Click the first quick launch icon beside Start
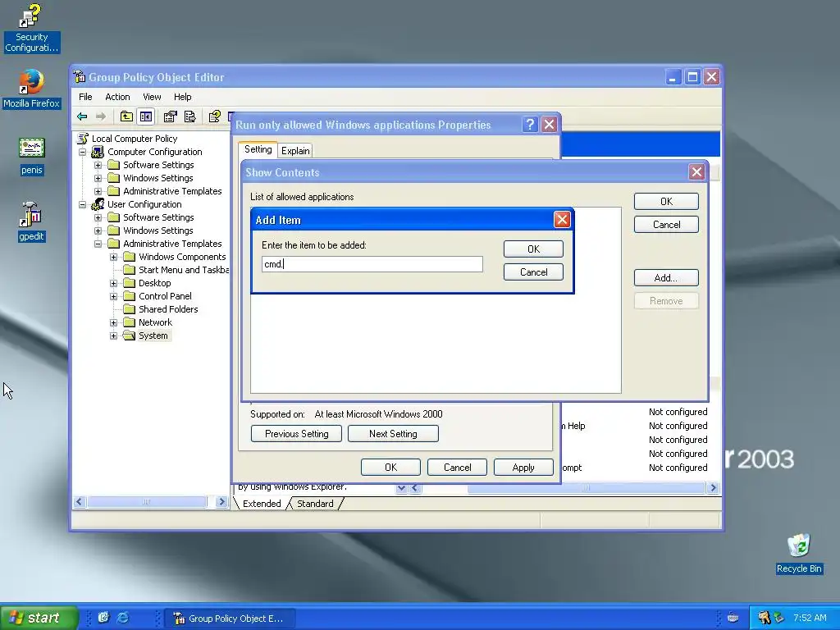The height and width of the screenshot is (630, 840). (x=103, y=618)
